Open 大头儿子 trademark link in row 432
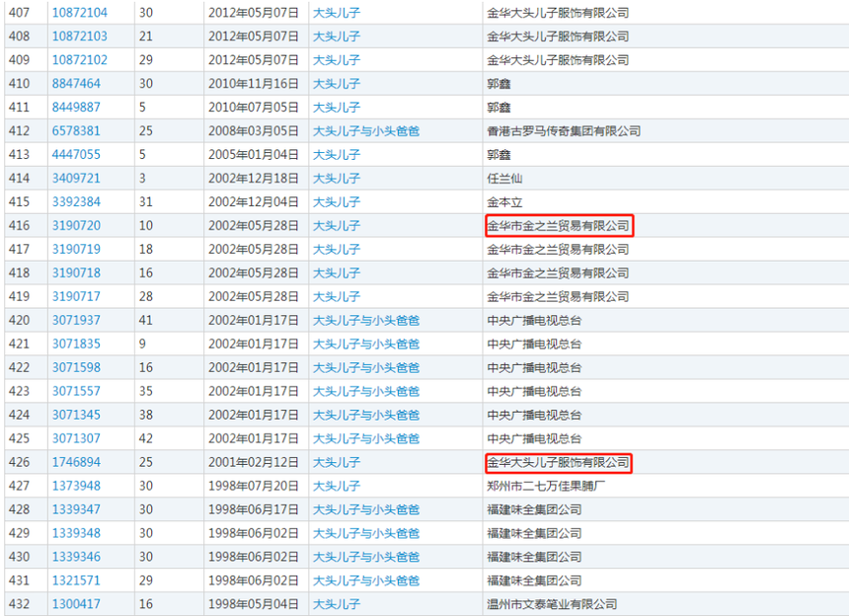 337,604
